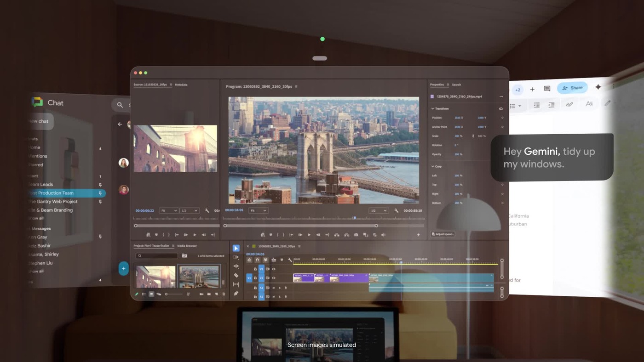Screen dimensions: 644x362
Task: Switch to the Metadata tab
Action: 181,85
